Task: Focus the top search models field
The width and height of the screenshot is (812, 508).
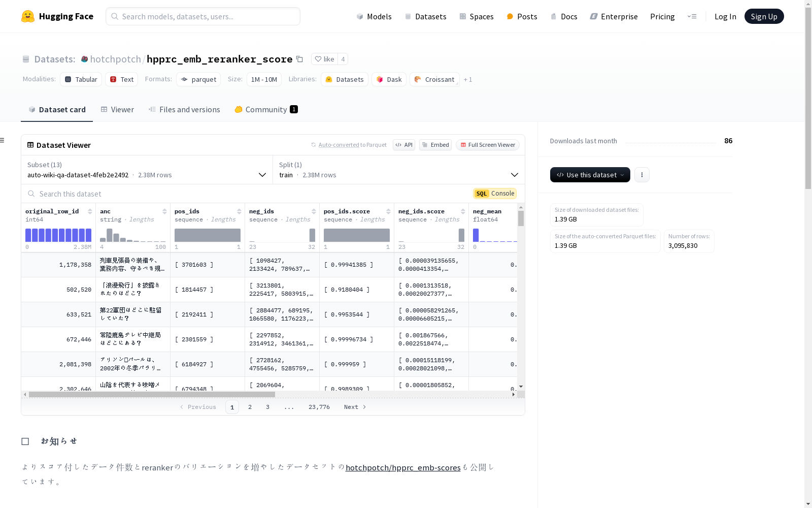Action: pos(203,16)
